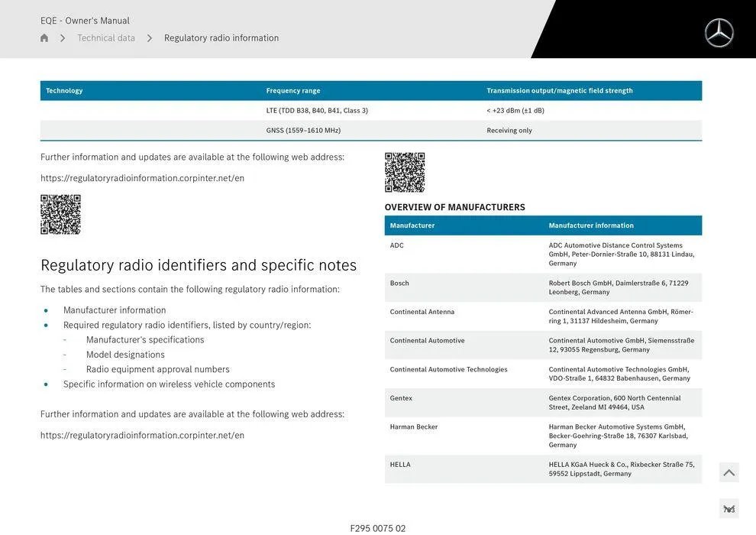
Task: Click the scroll-to-top arrow icon
Action: (x=728, y=472)
